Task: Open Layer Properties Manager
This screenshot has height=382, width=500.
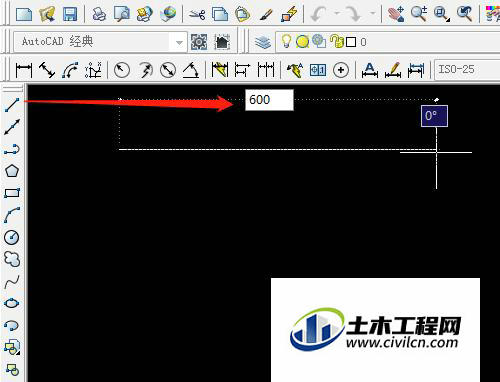Action: coord(263,42)
